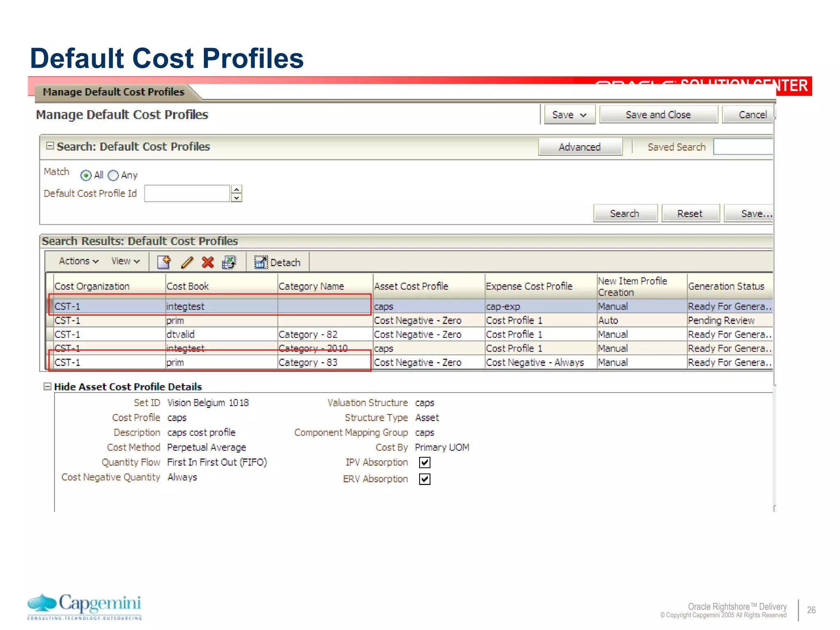Click the Search button
The image size is (840, 630).
coord(625,213)
